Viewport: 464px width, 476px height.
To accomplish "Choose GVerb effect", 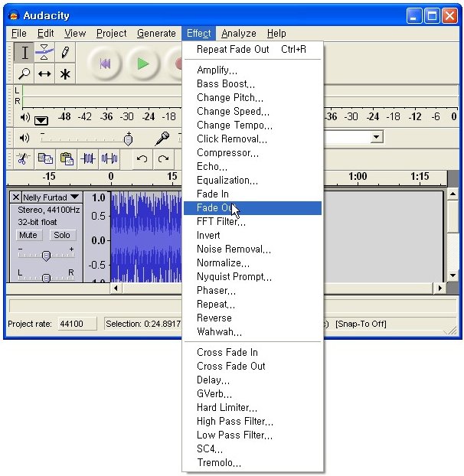I will click(x=253, y=393).
